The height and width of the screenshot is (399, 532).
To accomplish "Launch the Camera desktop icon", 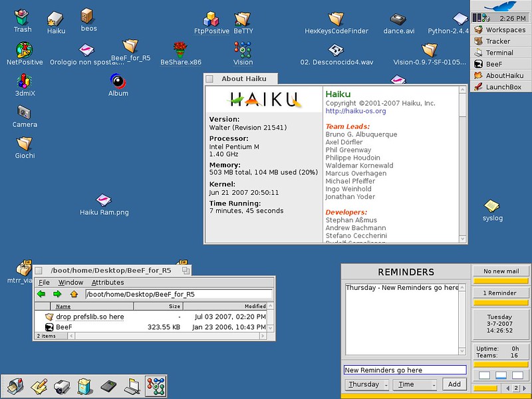I will [24, 112].
